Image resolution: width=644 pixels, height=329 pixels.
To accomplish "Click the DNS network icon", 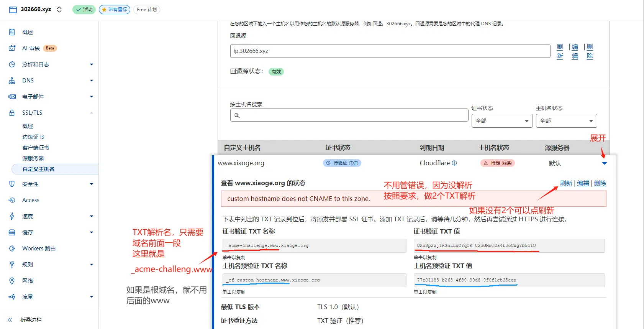I will tap(12, 81).
